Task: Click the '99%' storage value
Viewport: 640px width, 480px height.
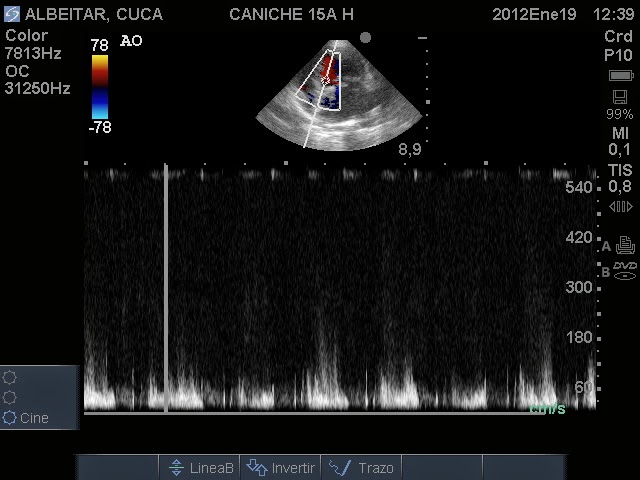Action: [620, 114]
